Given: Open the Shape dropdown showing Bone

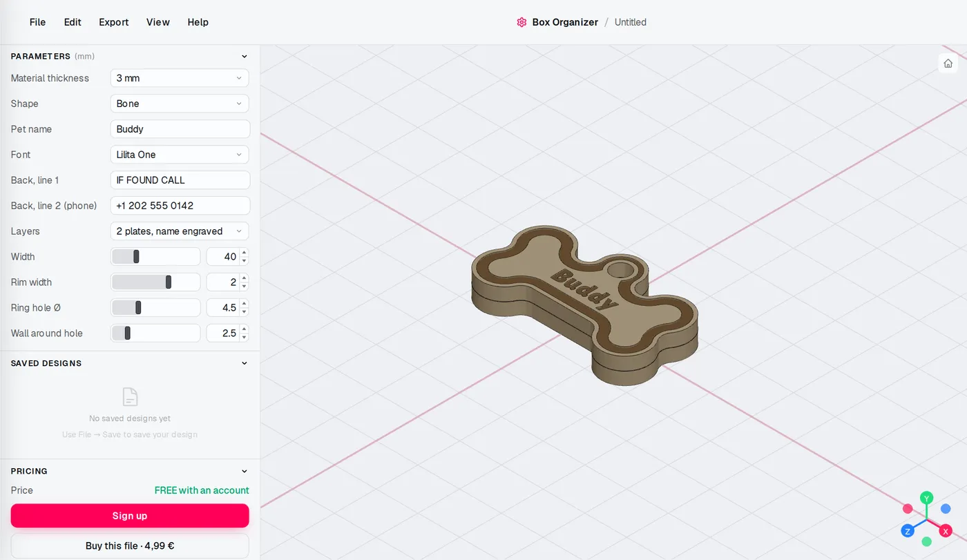Looking at the screenshot, I should coord(180,104).
